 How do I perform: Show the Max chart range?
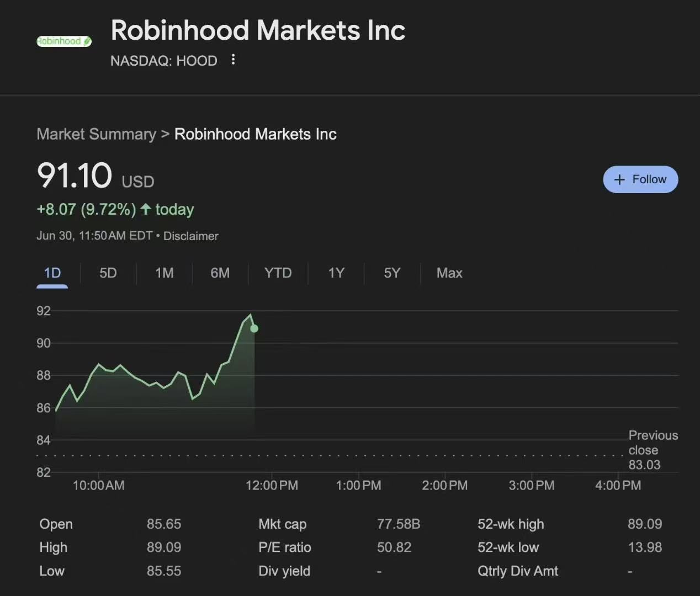(x=449, y=273)
